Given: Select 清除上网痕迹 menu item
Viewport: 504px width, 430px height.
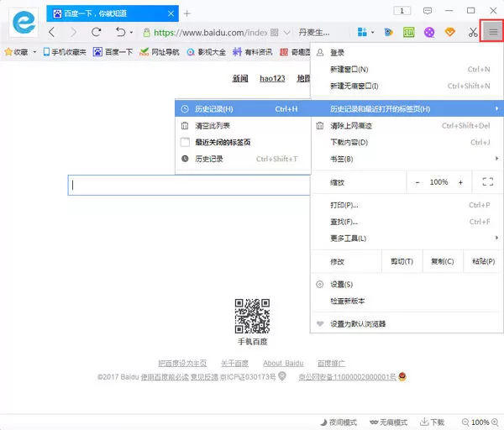Looking at the screenshot, I should (x=407, y=126).
